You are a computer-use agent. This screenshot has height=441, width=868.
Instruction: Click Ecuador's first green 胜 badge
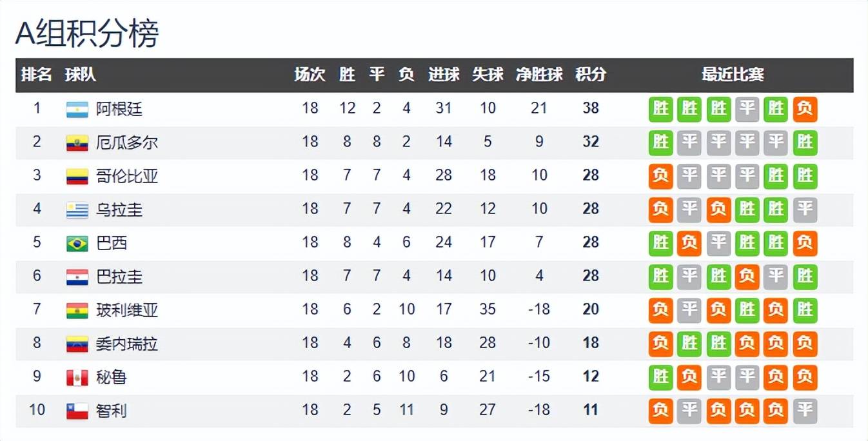point(661,142)
